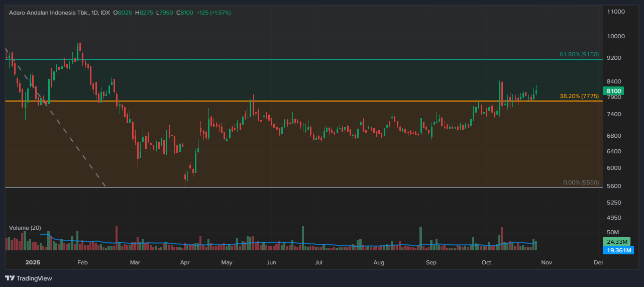Click the H8275 high value in header
644x287 pixels.
143,12
